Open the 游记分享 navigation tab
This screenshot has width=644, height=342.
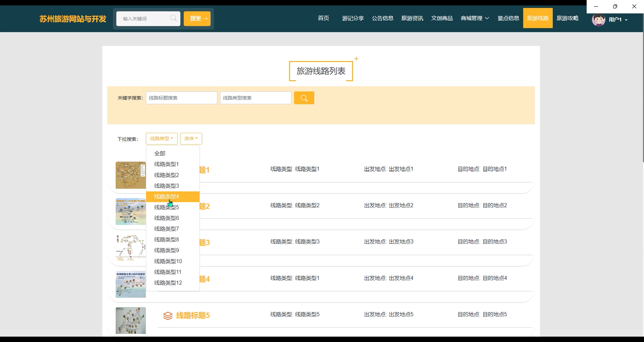[353, 18]
